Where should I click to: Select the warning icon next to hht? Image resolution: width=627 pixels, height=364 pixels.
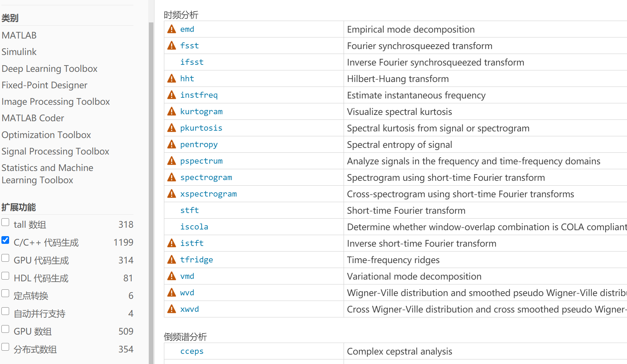click(171, 78)
